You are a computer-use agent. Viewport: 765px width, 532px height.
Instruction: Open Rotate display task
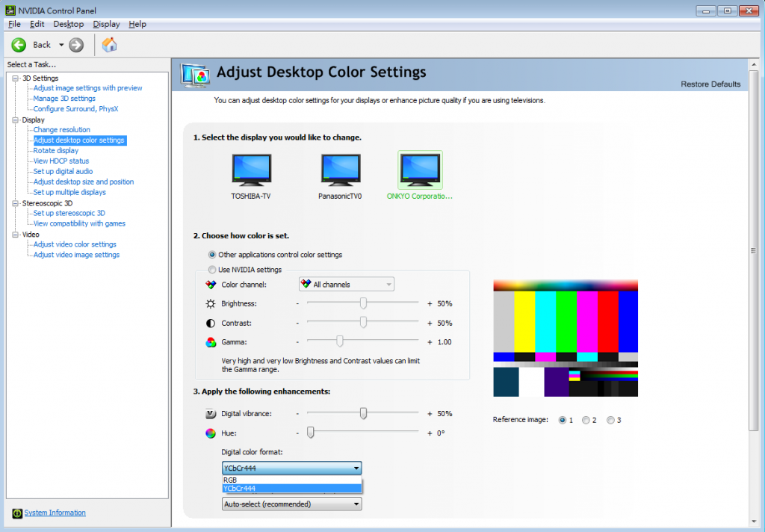coord(55,150)
